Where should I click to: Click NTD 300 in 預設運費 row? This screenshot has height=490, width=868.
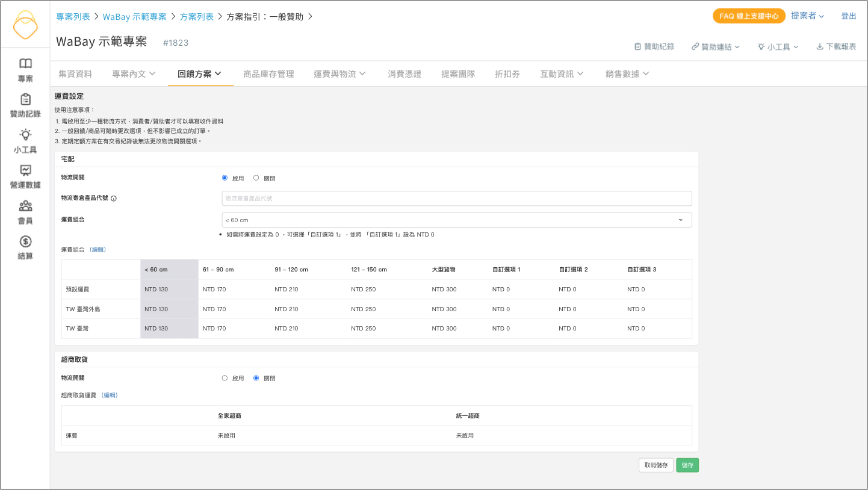[x=444, y=290]
